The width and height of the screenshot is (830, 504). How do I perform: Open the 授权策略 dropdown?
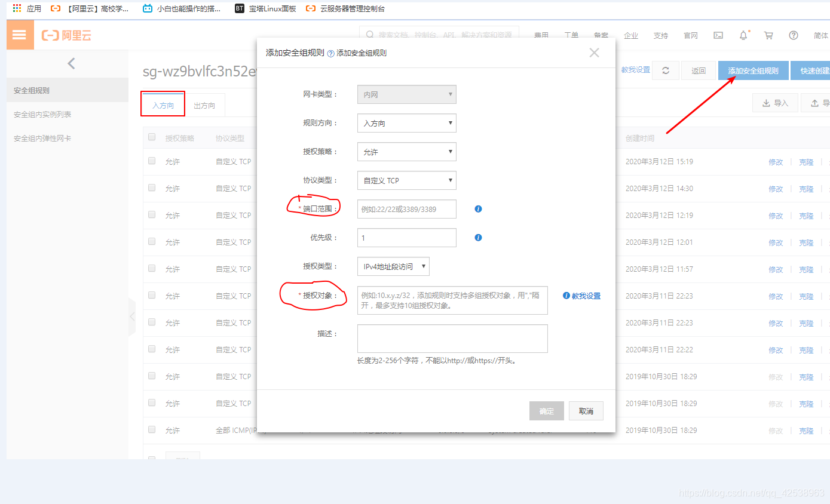[406, 152]
